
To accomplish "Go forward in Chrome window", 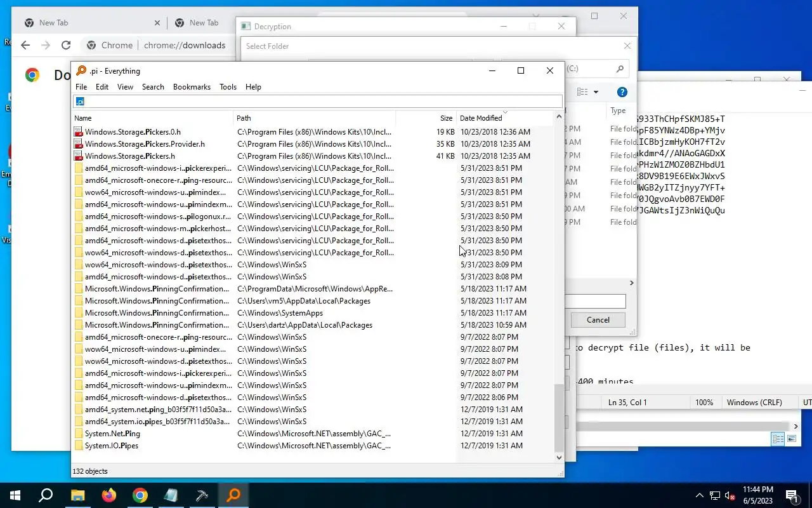I will (x=46, y=45).
